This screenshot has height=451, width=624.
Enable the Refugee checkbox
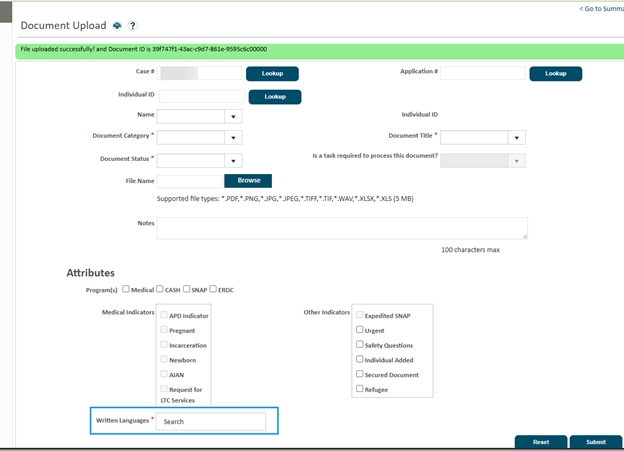[x=359, y=389]
